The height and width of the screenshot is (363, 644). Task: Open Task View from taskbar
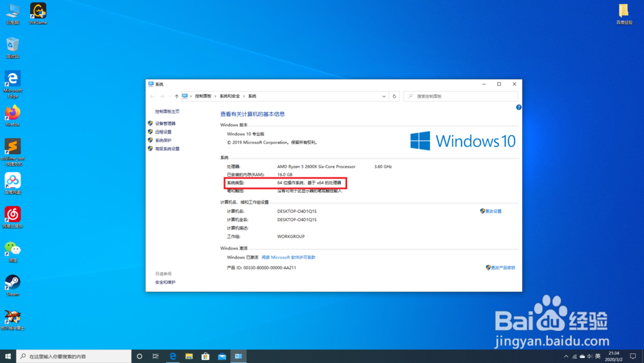coord(155,356)
